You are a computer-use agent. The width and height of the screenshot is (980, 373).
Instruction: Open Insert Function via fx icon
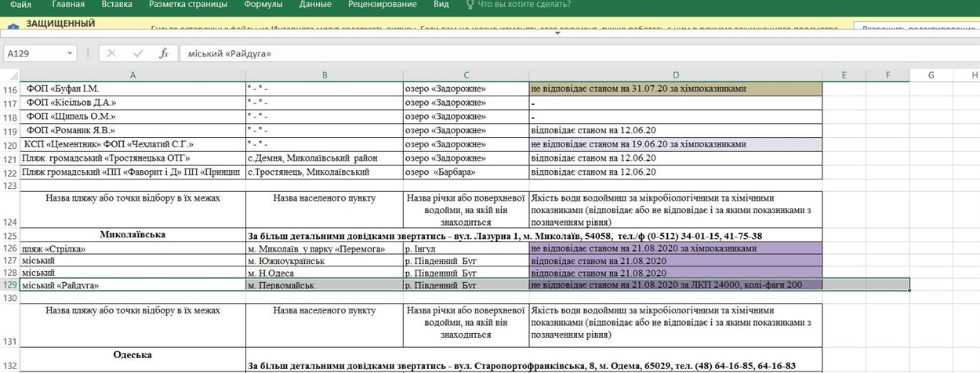(164, 53)
